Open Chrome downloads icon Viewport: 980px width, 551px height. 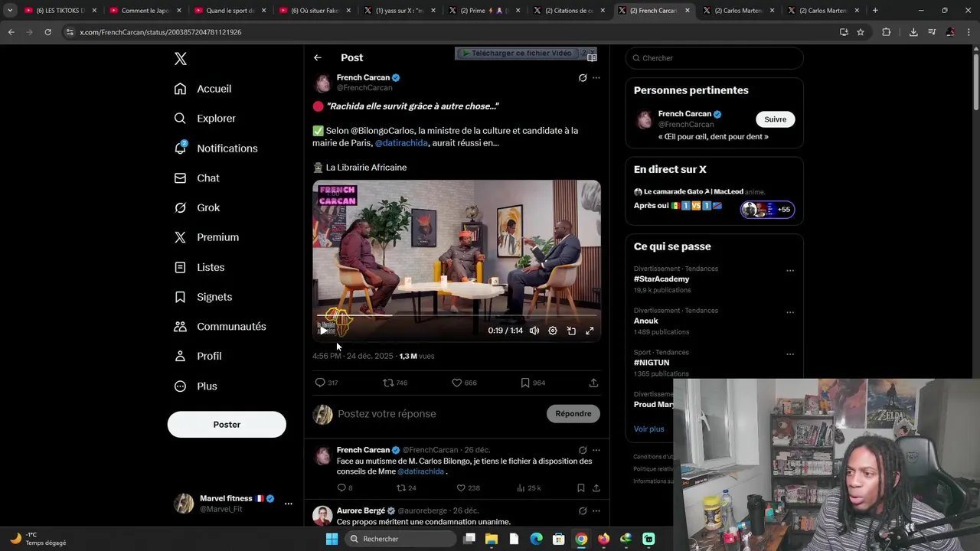point(913,32)
